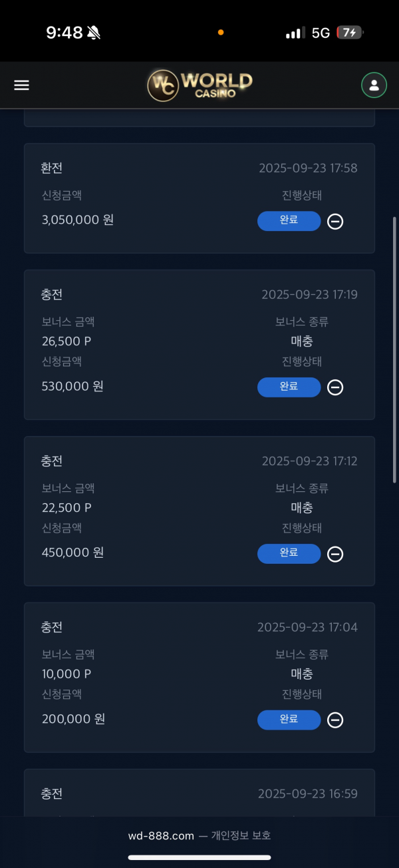Click 완료 button for 3,050,000 원 withdrawal
The image size is (399, 868).
coord(289,221)
